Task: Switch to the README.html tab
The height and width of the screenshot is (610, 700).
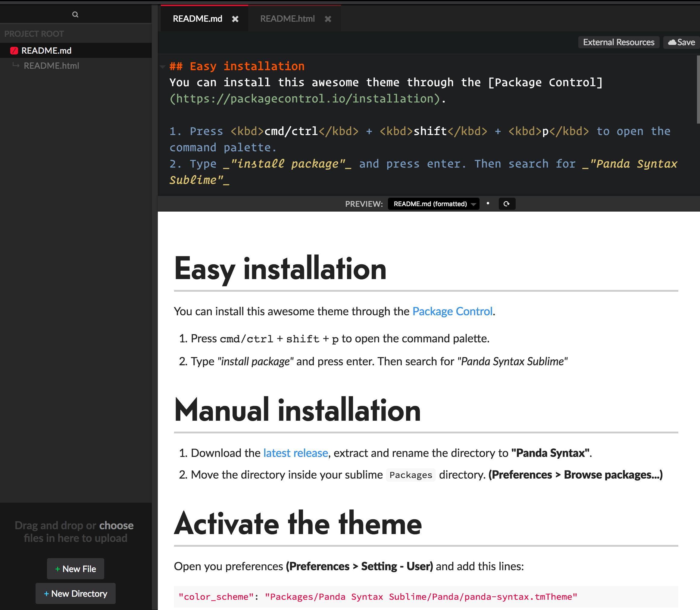Action: tap(287, 19)
